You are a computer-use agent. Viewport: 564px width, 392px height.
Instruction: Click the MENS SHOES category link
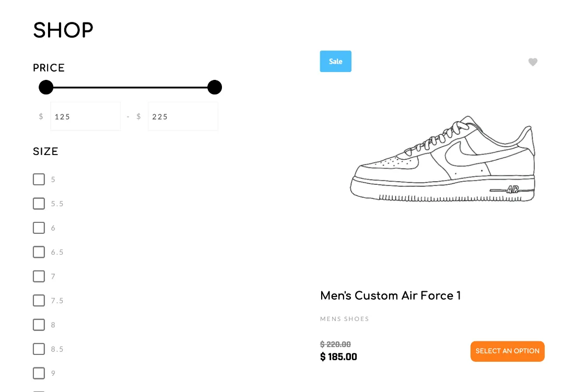(x=345, y=319)
